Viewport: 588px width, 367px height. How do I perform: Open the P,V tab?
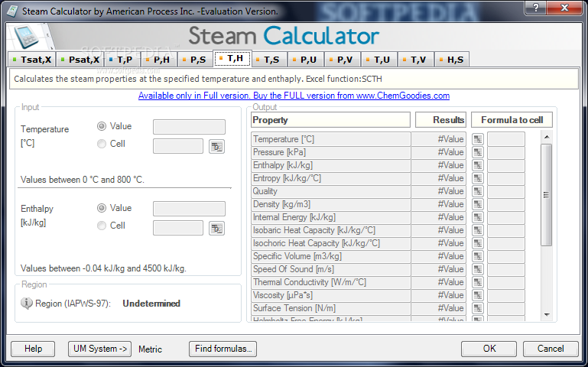point(342,60)
